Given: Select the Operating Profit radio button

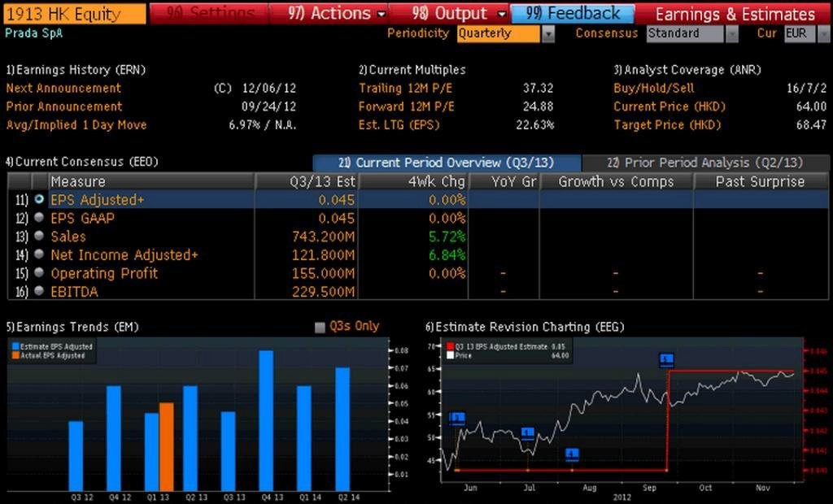Looking at the screenshot, I should tap(39, 272).
